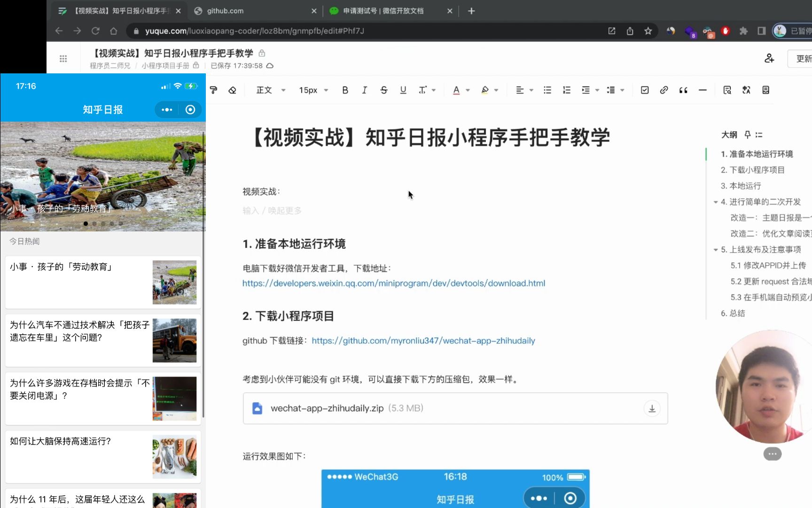The image size is (812, 508).
Task: Pin the outline panel
Action: [747, 135]
